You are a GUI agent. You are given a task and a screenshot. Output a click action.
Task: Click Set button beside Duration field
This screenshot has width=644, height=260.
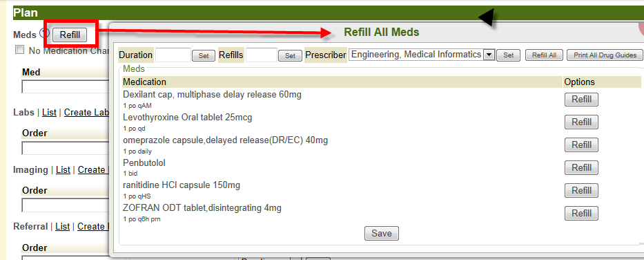204,55
